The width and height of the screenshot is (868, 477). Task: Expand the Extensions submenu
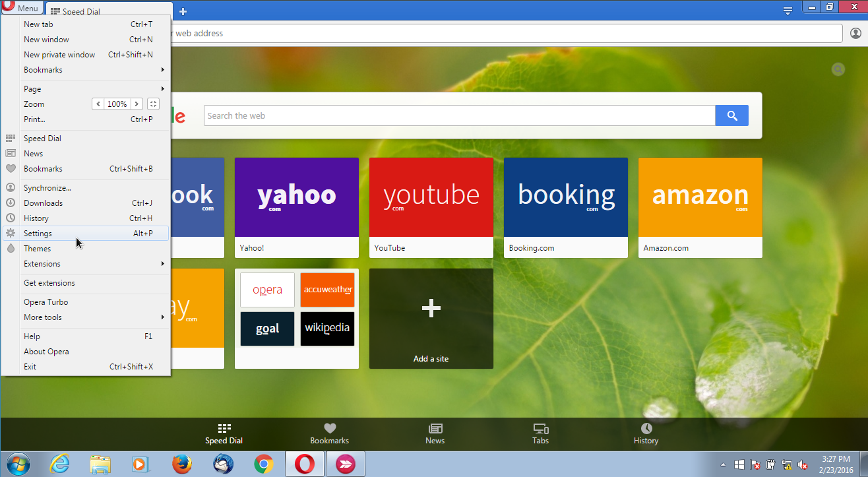tap(86, 264)
